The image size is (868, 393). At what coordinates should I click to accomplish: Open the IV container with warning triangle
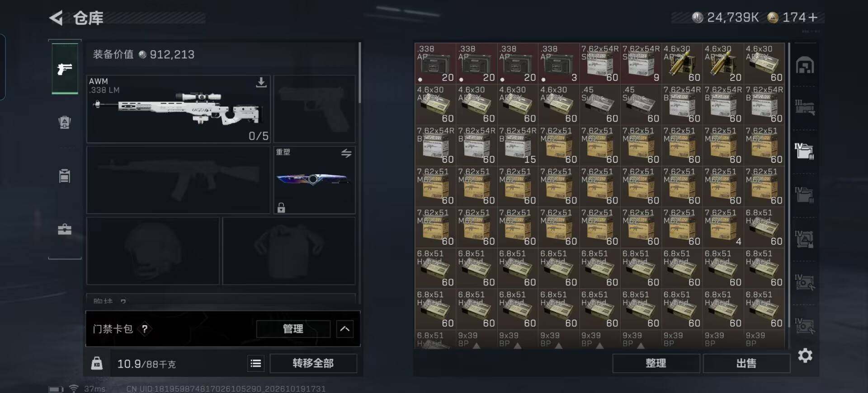pyautogui.click(x=805, y=239)
